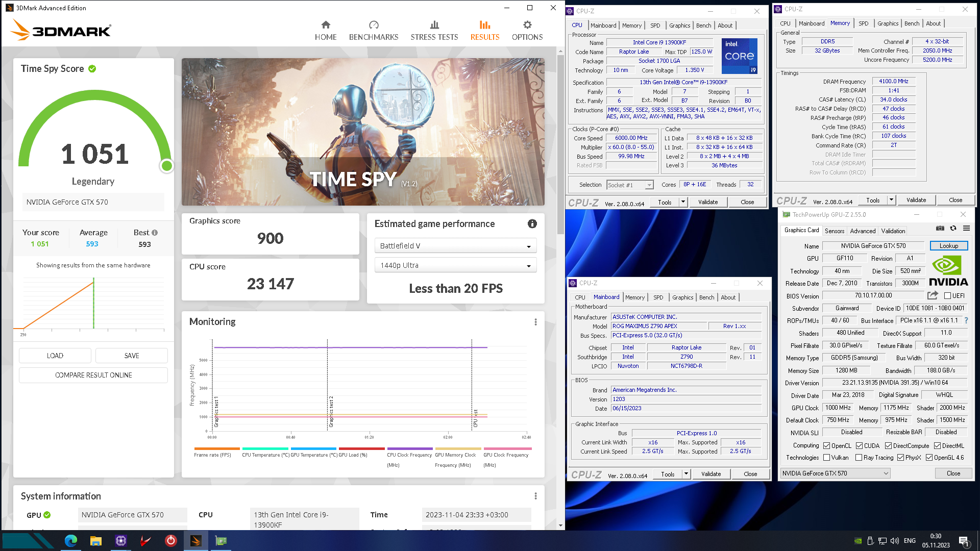
Task: Expand the Tools arrow in CPU-Z CPU window
Action: coord(683,202)
